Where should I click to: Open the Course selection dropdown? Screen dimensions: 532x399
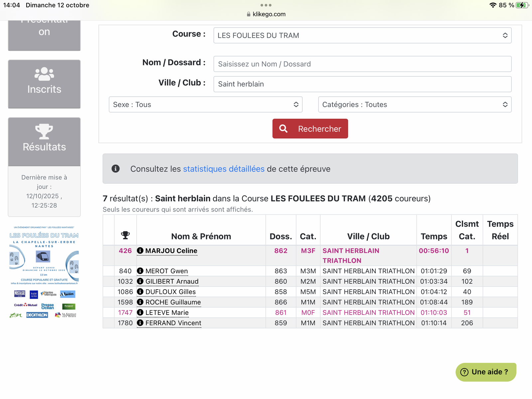coord(362,36)
